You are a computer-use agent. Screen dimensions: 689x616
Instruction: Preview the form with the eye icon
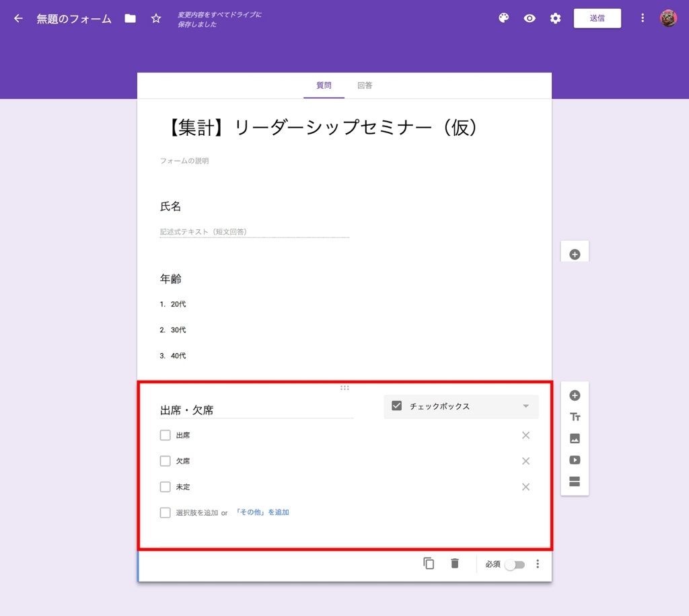pos(530,18)
